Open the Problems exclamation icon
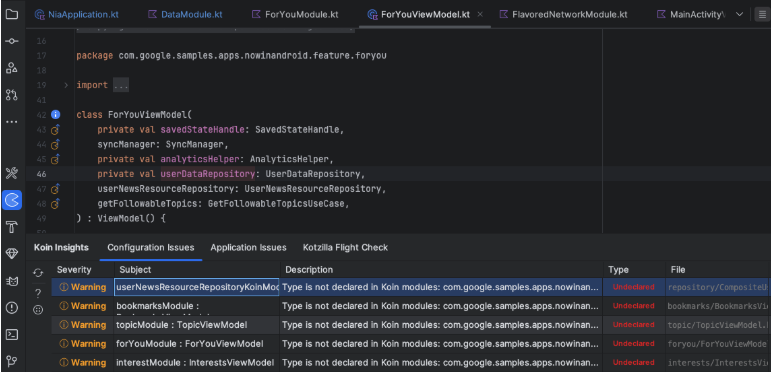 coord(11,308)
